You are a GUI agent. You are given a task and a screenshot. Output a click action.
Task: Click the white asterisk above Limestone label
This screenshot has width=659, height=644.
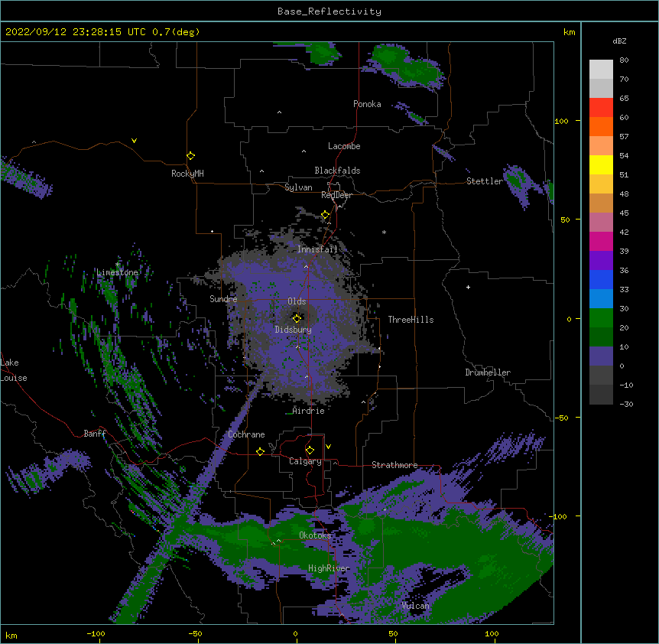(118, 265)
